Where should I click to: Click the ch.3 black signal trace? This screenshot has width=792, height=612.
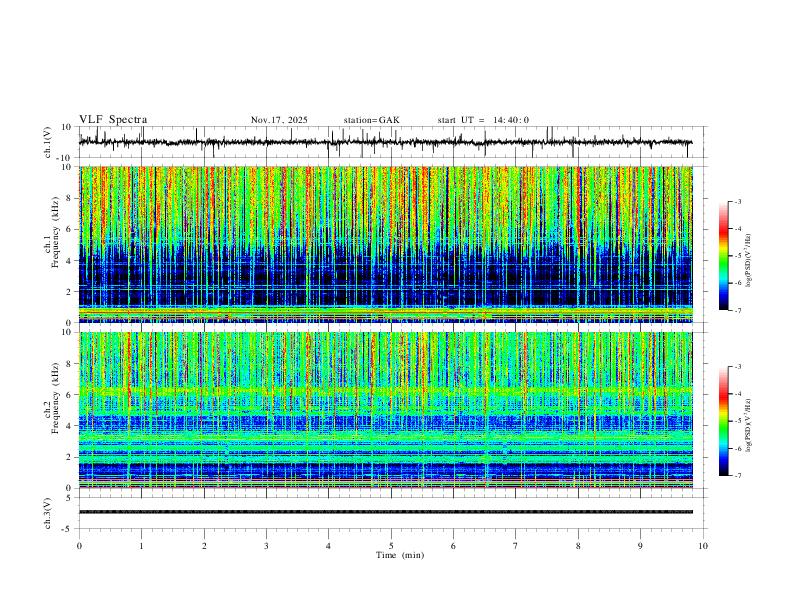pos(386,512)
